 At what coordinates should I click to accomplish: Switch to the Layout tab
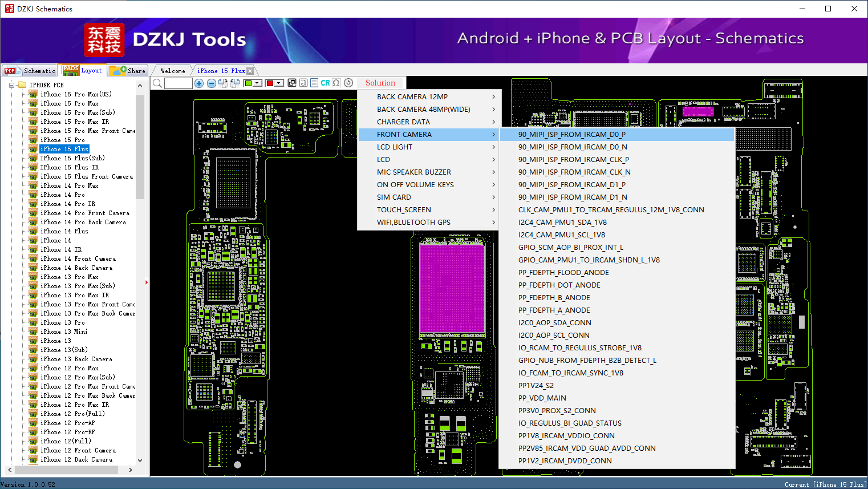pos(83,70)
